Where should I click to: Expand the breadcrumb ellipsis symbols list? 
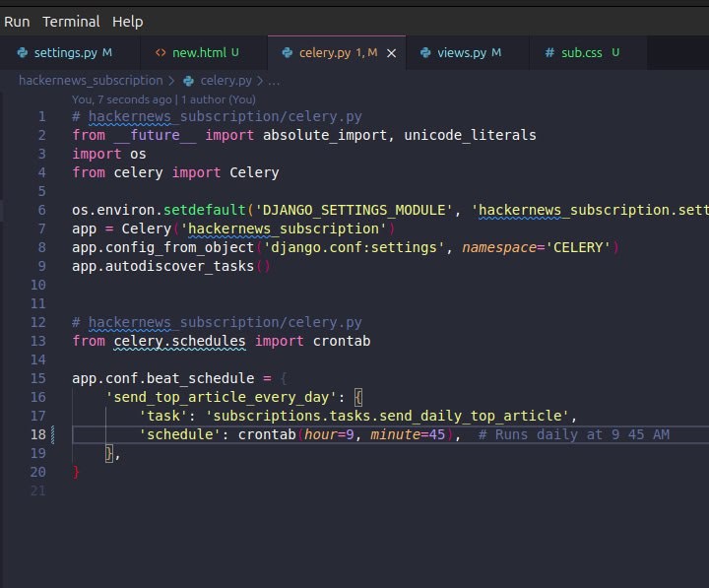coord(274,82)
